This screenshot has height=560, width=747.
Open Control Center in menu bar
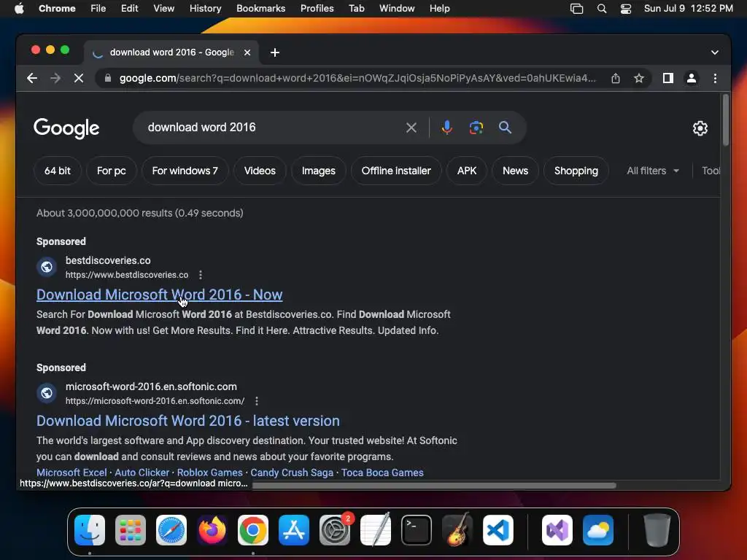(625, 9)
